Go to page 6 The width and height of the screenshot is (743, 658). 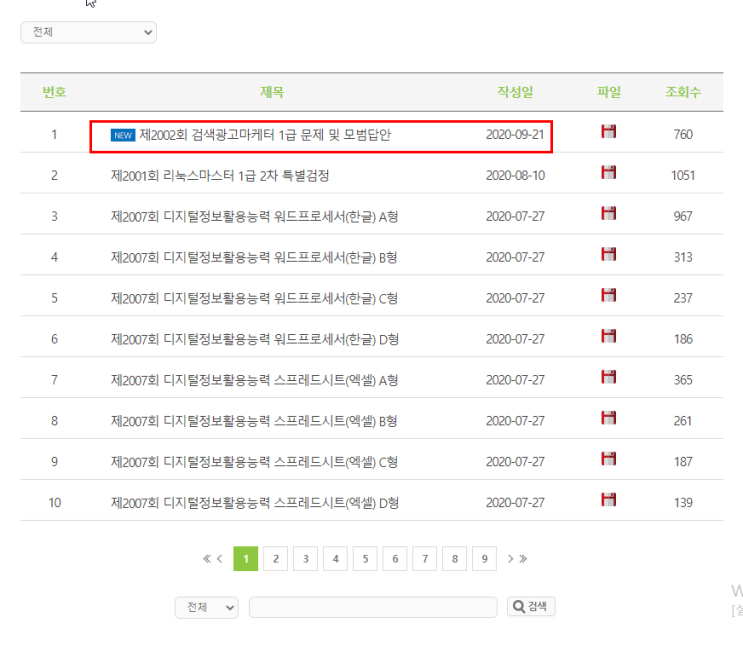395,559
